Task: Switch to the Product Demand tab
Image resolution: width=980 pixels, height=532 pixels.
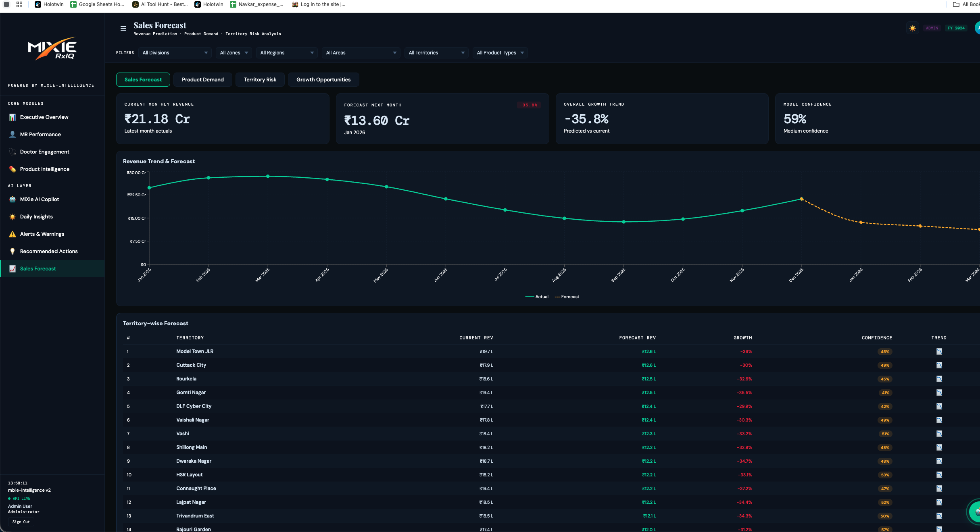Action: 202,79
